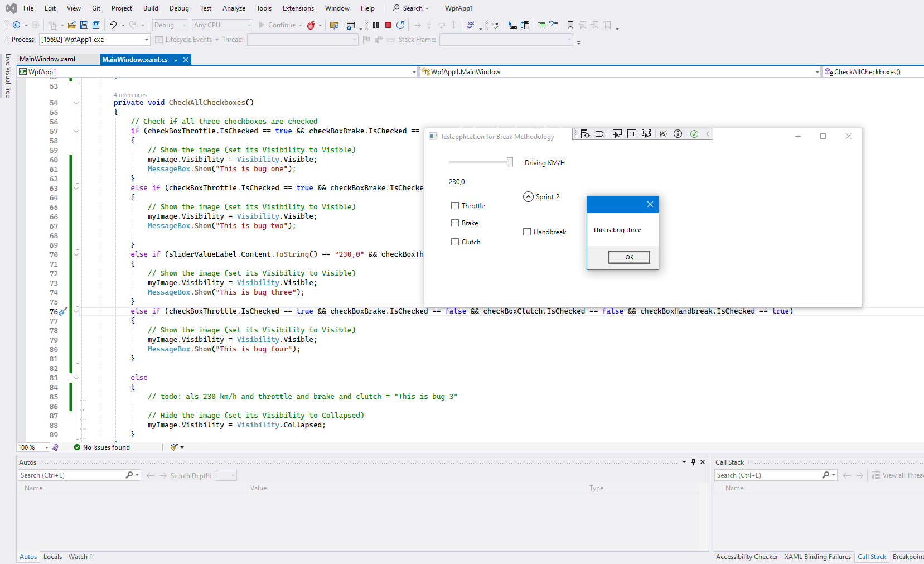Open the File menu
Viewport: 924px width, 564px height.
coord(28,8)
